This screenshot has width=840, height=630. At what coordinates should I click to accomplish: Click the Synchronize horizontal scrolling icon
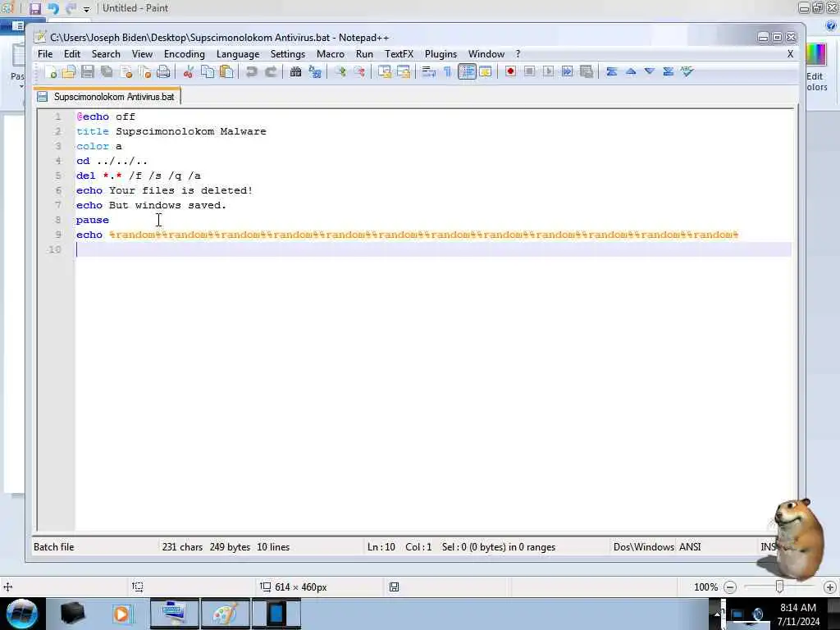click(404, 72)
